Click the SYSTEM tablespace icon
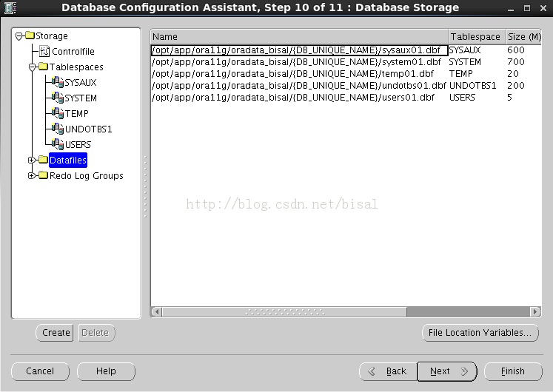The image size is (553, 392). [57, 98]
